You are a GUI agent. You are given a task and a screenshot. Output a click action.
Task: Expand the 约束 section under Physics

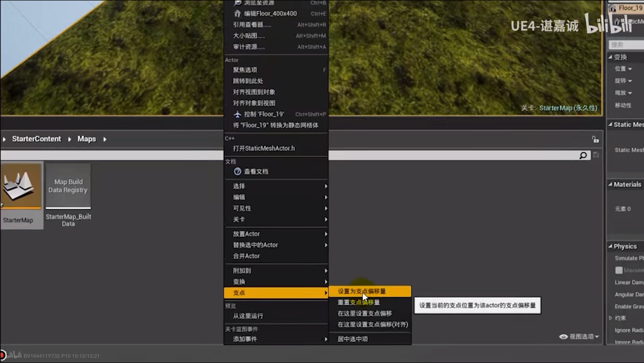click(611, 318)
